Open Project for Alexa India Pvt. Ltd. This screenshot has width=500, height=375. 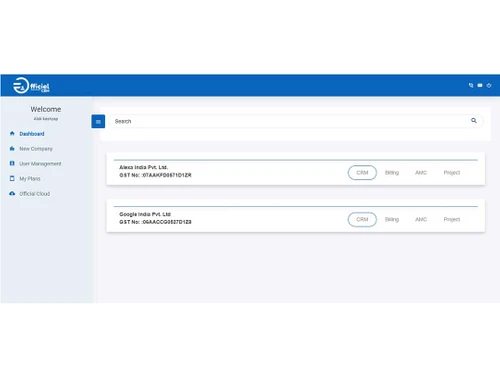[x=452, y=173]
